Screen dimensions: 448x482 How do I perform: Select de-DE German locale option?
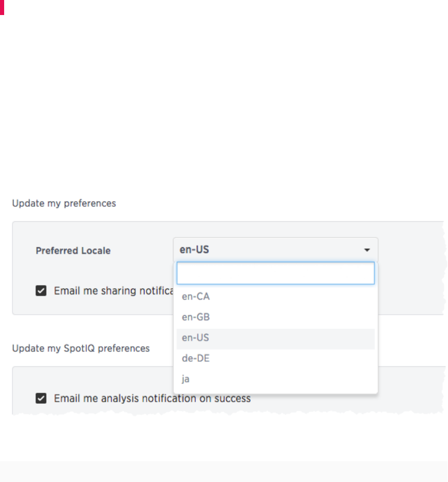click(x=196, y=359)
